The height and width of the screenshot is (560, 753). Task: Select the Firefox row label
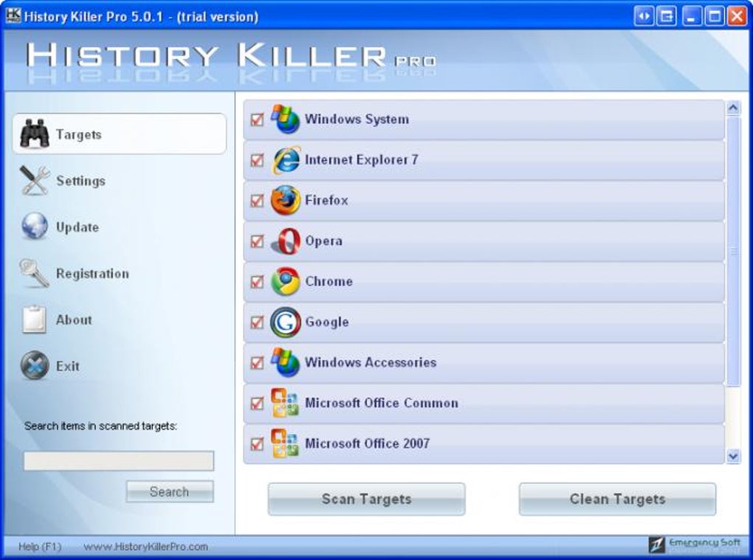326,200
